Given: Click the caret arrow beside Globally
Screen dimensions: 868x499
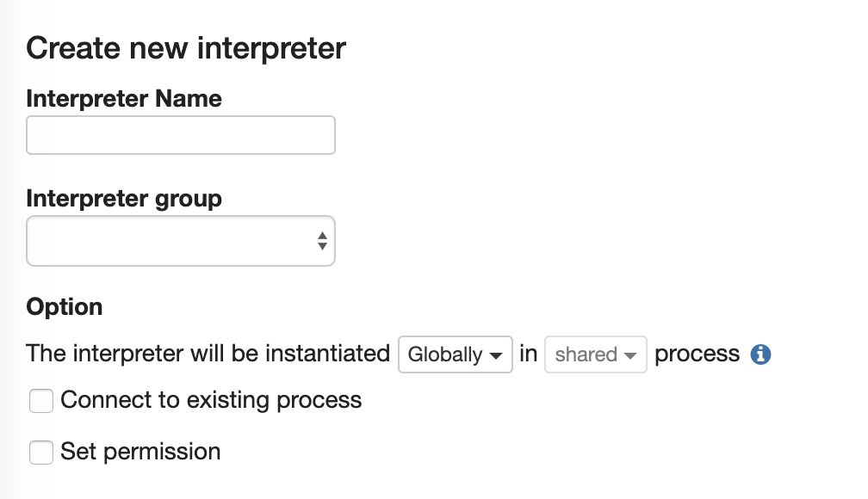Looking at the screenshot, I should 496,355.
